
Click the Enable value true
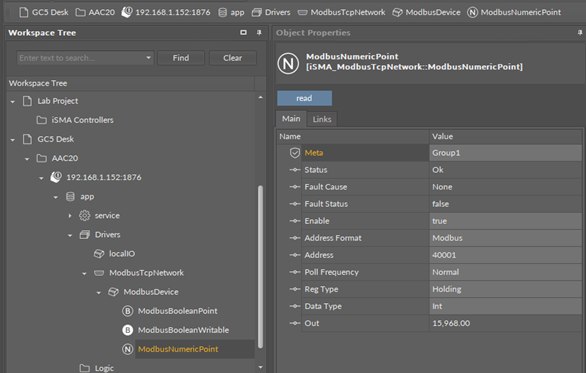505,221
